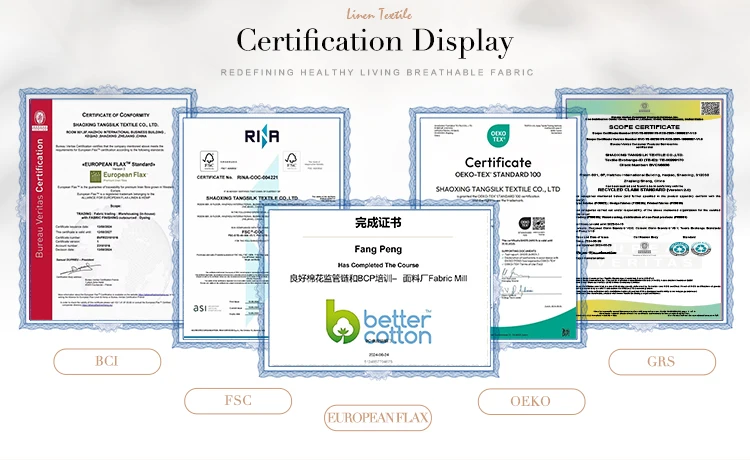Click the RINA certificate number text

point(237,177)
